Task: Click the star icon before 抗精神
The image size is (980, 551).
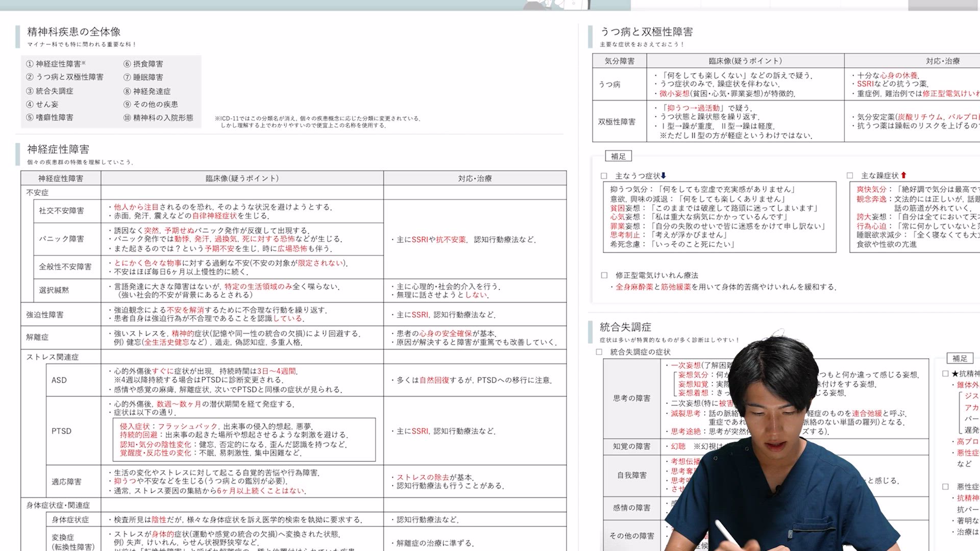Action: click(x=955, y=373)
